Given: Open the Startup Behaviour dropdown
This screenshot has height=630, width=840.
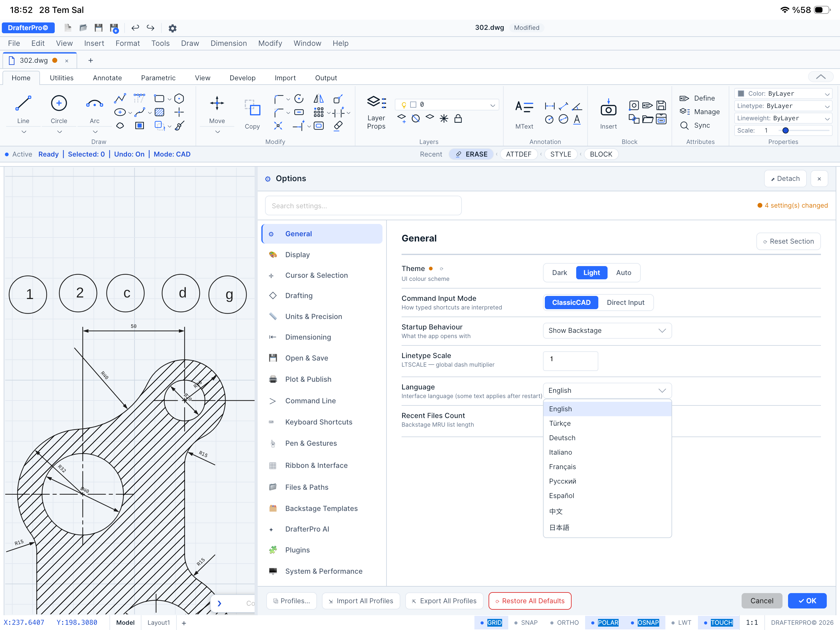Looking at the screenshot, I should coord(607,331).
